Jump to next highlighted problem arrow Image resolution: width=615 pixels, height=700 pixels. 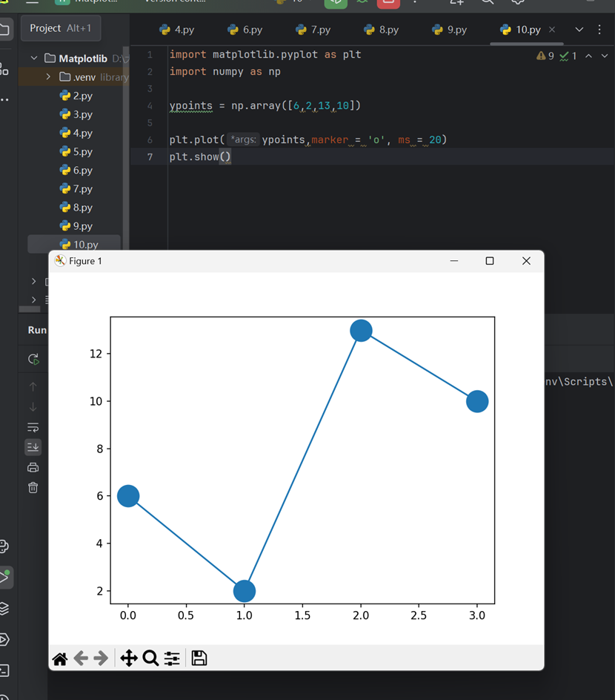tap(605, 56)
